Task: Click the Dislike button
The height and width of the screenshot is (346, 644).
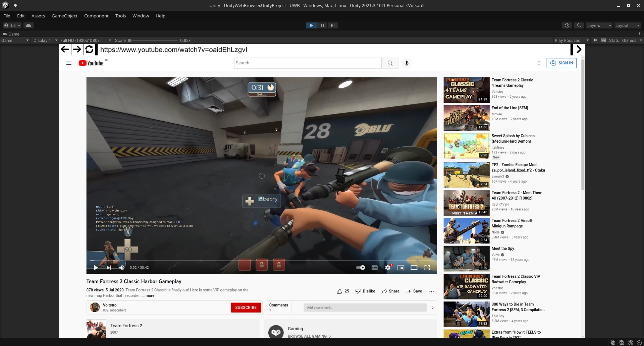Action: tap(365, 291)
